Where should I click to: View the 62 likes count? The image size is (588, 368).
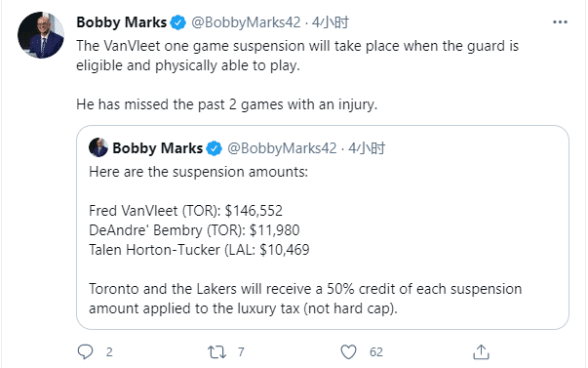click(x=376, y=351)
